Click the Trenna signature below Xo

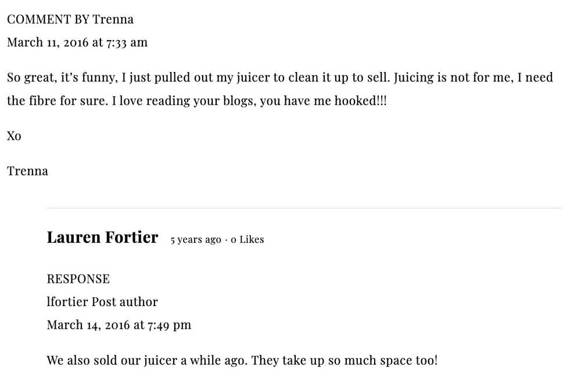(x=27, y=171)
